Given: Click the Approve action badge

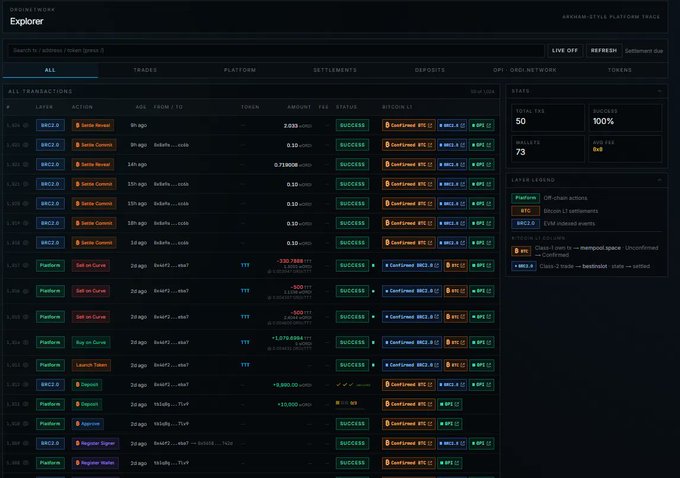Looking at the screenshot, I should point(88,424).
